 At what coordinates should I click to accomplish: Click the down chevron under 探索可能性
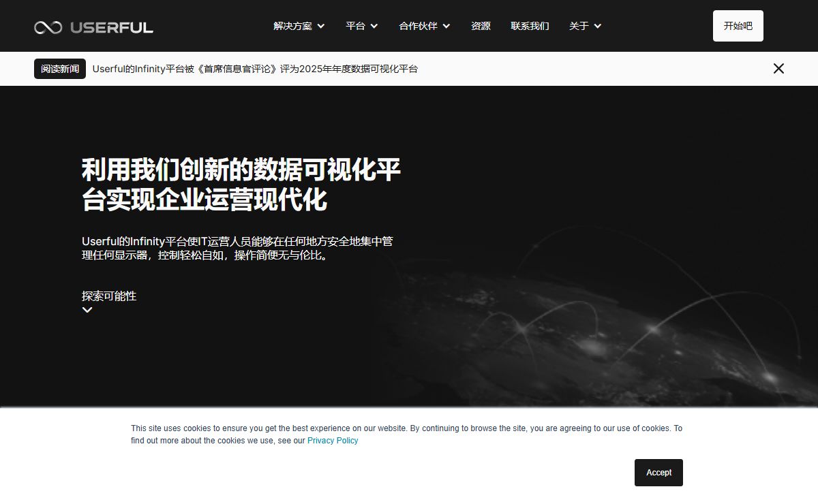click(87, 310)
